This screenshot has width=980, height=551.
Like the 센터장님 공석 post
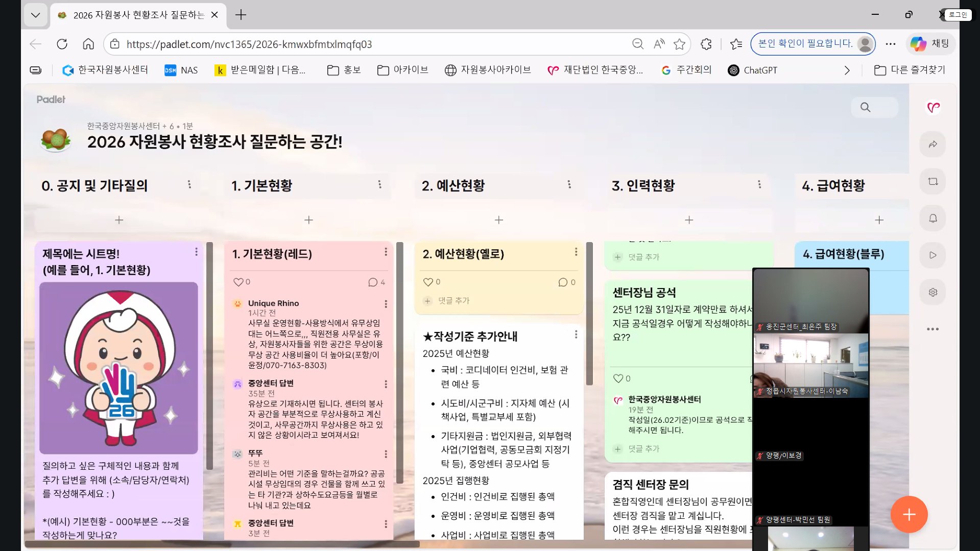(x=618, y=378)
